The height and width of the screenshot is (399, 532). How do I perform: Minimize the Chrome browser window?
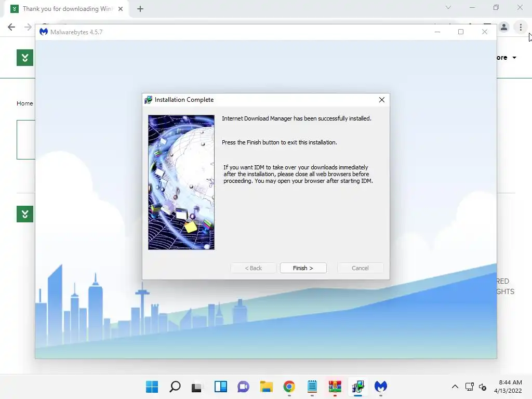tap(472, 7)
